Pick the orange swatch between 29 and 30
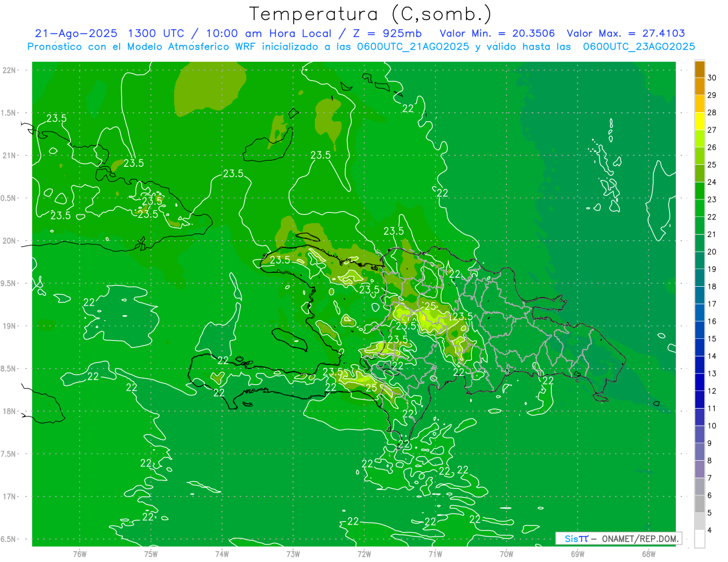 click(699, 87)
